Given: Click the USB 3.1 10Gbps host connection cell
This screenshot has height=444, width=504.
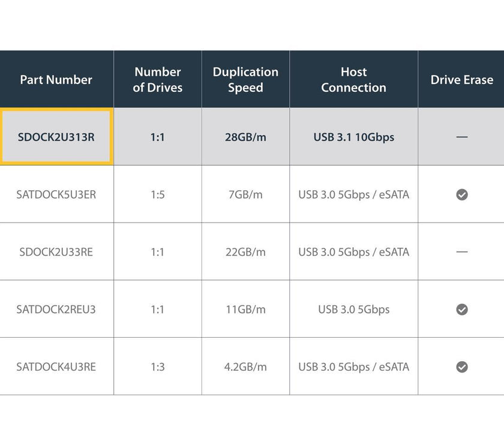Looking at the screenshot, I should pos(353,137).
